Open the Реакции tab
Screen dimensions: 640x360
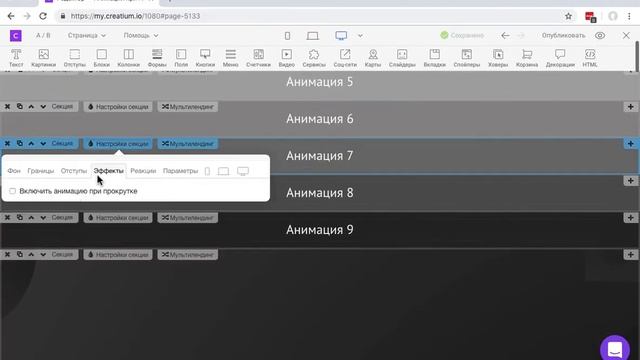coord(143,171)
